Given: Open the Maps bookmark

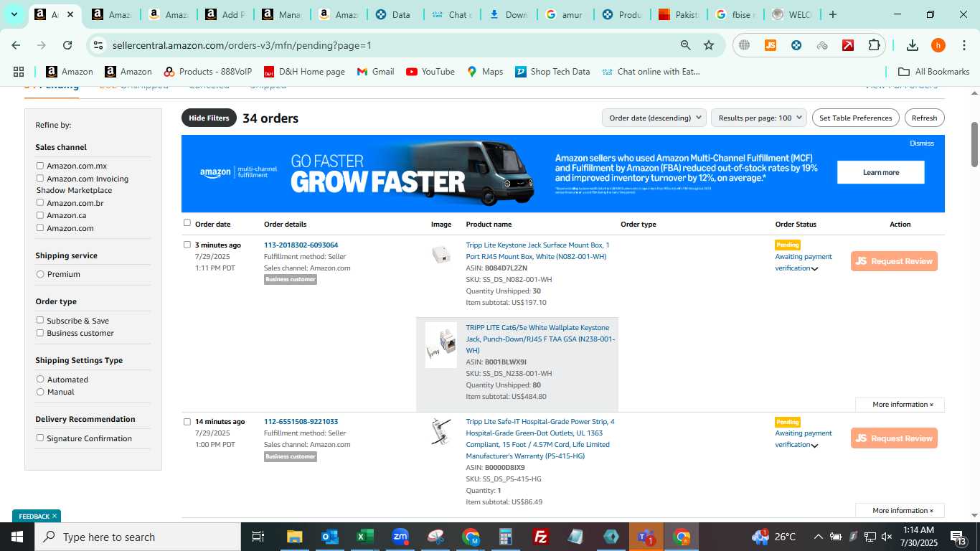Looking at the screenshot, I should (485, 72).
